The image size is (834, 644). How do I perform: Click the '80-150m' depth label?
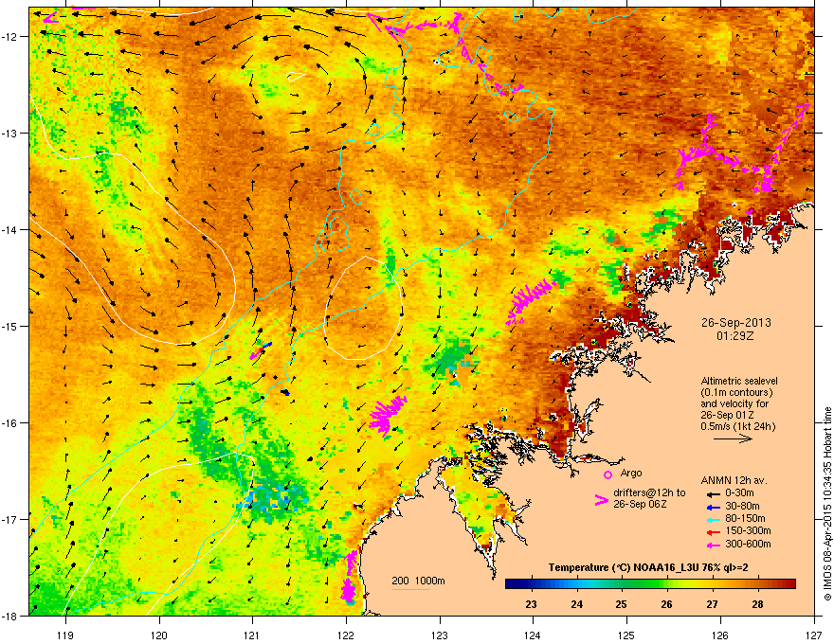pos(745,519)
